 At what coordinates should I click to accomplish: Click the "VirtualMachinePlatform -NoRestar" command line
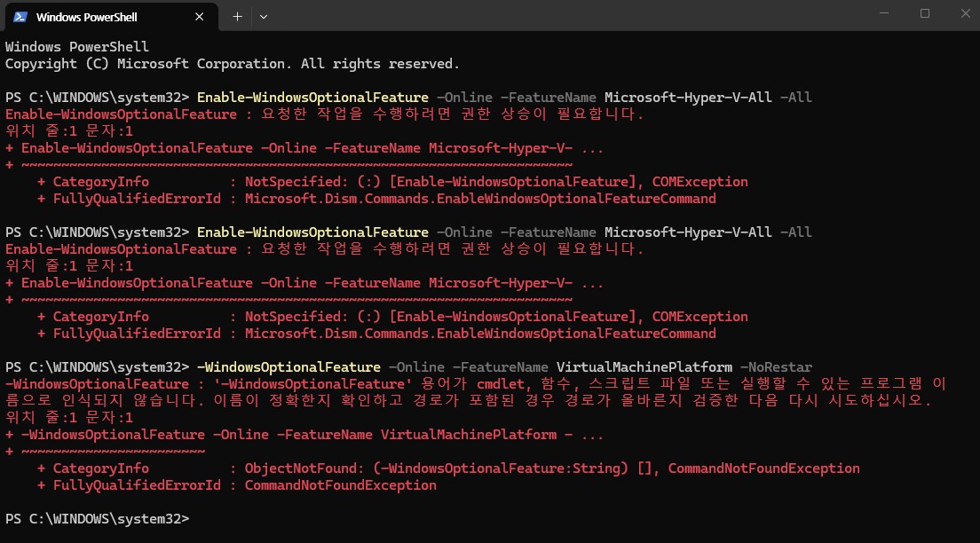coord(408,367)
